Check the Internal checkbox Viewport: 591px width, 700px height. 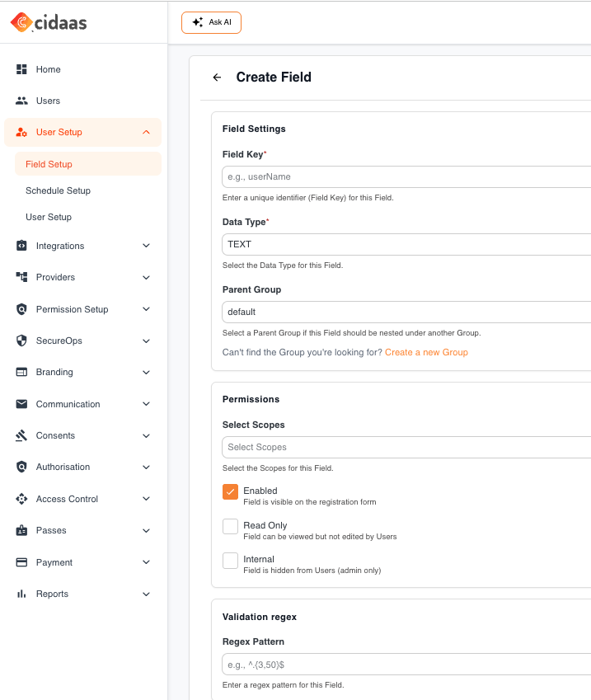tap(230, 561)
